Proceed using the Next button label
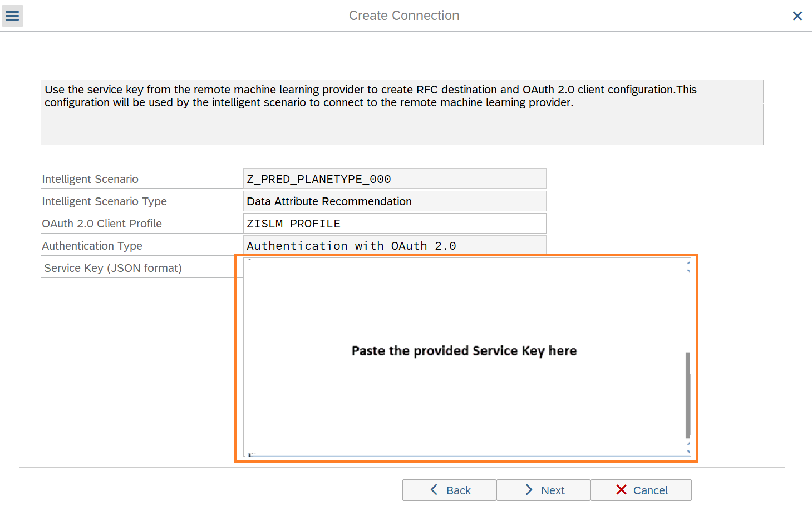 click(x=552, y=490)
